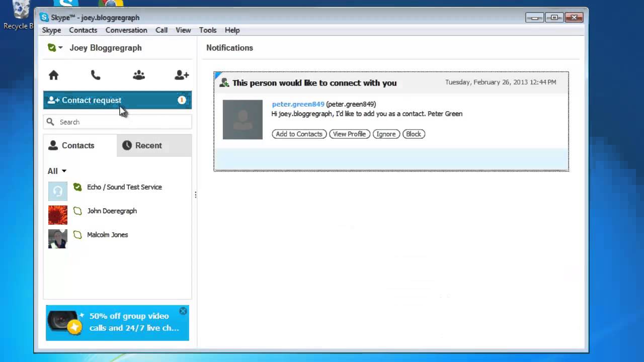The image size is (644, 362).
Task: Open the Tools menu
Action: tap(208, 30)
